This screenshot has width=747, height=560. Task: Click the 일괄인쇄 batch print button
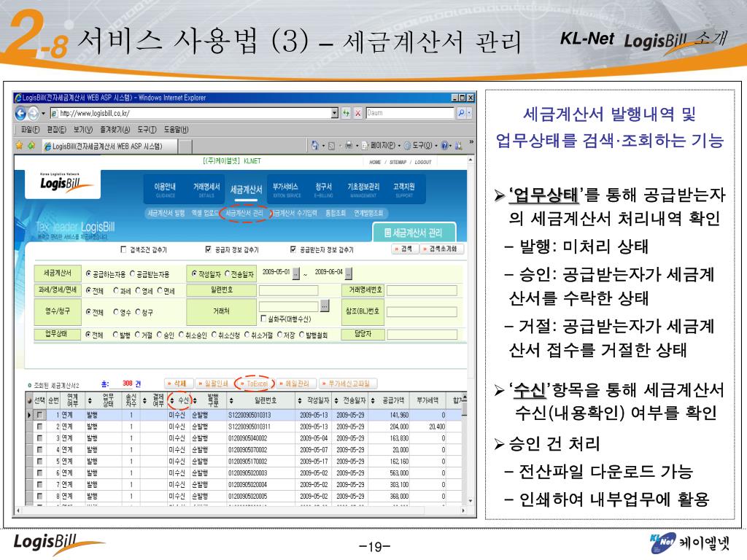(x=214, y=384)
